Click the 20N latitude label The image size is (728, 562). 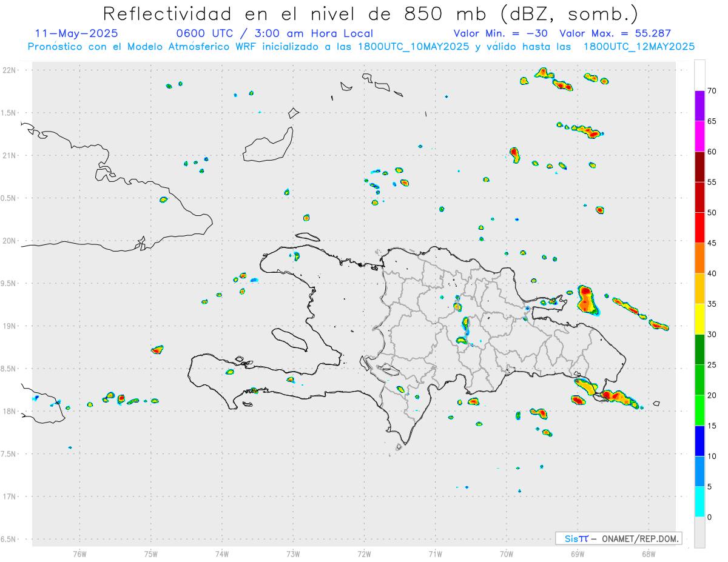[10, 241]
